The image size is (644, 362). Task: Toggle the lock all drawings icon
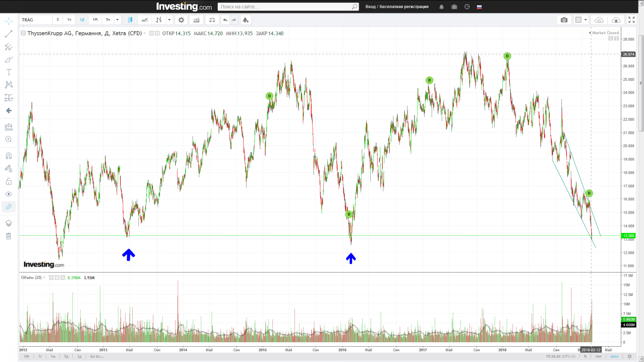tap(8, 181)
